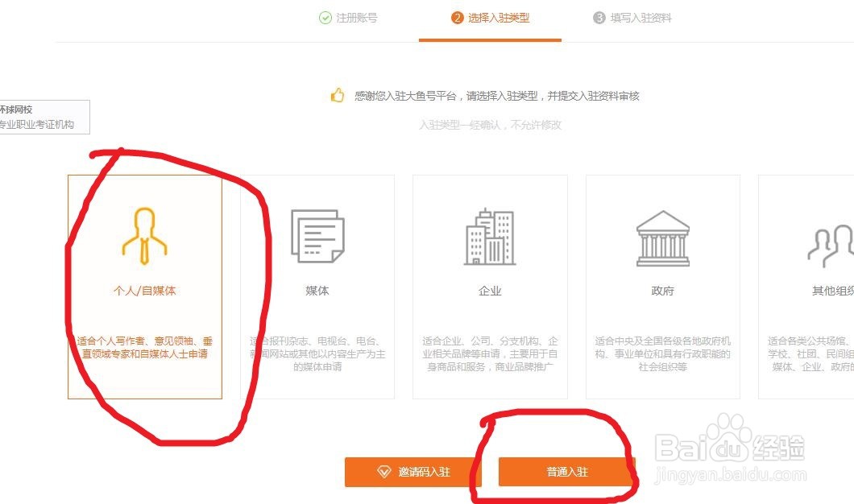Select the 媒体 entry type card

tap(317, 284)
